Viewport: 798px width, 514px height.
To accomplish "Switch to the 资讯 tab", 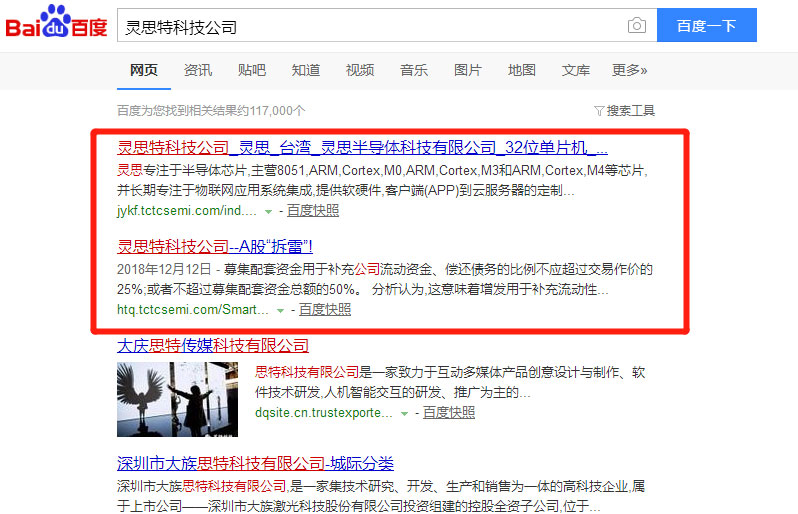I will click(198, 70).
